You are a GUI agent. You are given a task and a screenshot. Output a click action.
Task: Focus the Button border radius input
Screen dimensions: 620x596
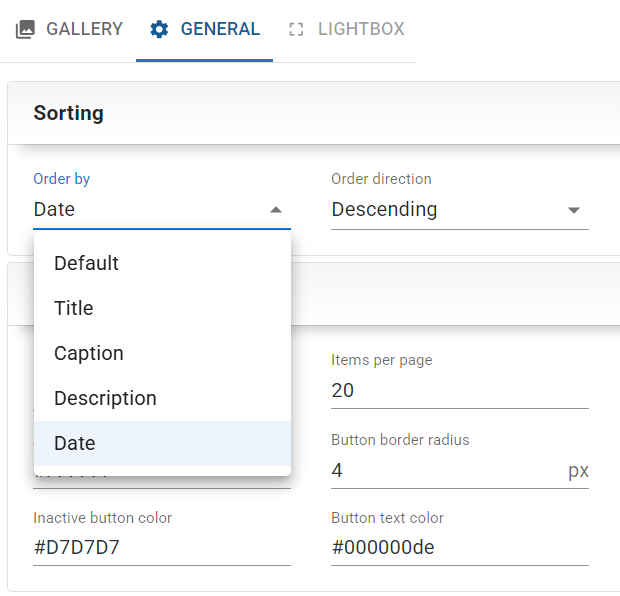(x=445, y=470)
